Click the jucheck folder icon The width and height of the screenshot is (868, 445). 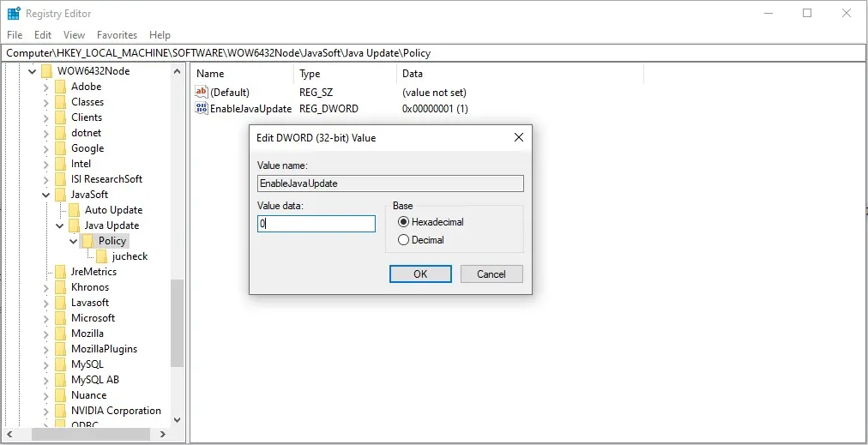(x=101, y=256)
